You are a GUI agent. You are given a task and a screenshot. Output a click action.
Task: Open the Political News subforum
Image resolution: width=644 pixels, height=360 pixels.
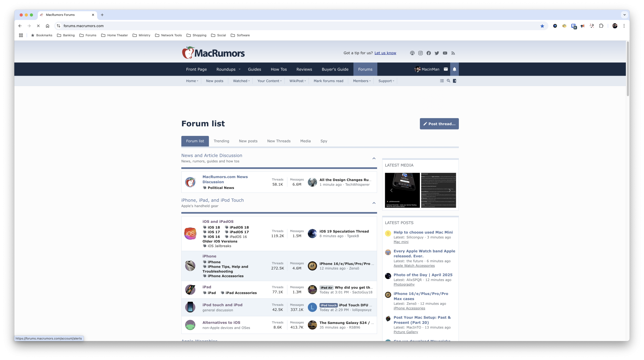click(x=221, y=188)
